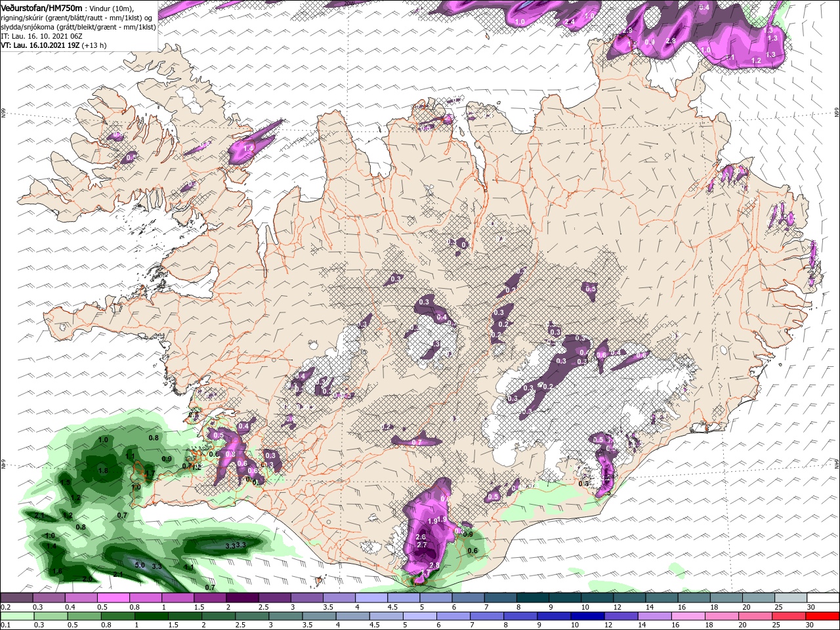Click the 2.4 snow value at the top of the map
840x630 pixels.
coord(570,22)
